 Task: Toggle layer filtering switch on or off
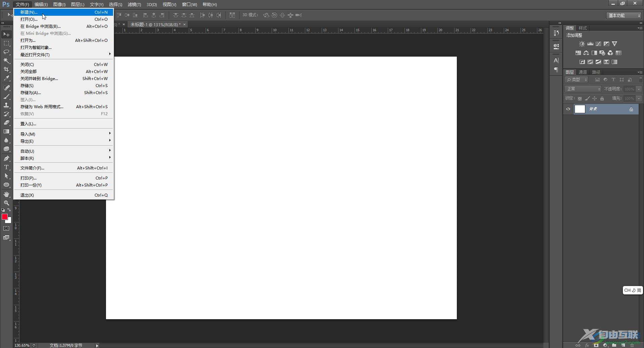641,80
